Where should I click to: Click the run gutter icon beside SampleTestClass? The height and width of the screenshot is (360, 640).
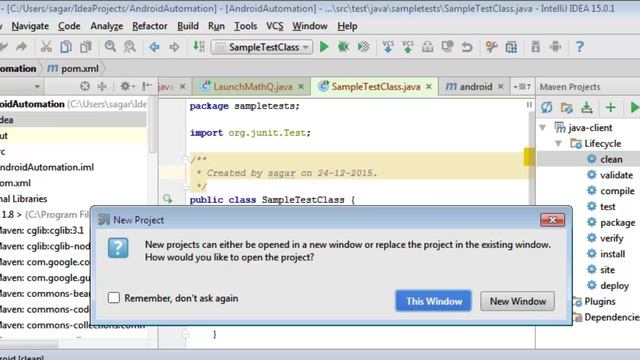(167, 199)
